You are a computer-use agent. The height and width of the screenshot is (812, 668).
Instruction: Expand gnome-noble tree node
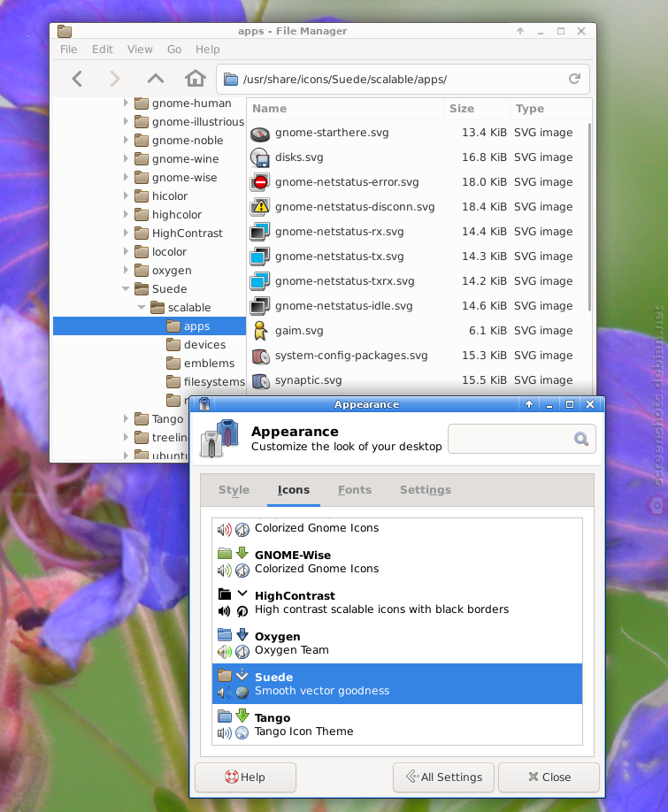pyautogui.click(x=126, y=141)
